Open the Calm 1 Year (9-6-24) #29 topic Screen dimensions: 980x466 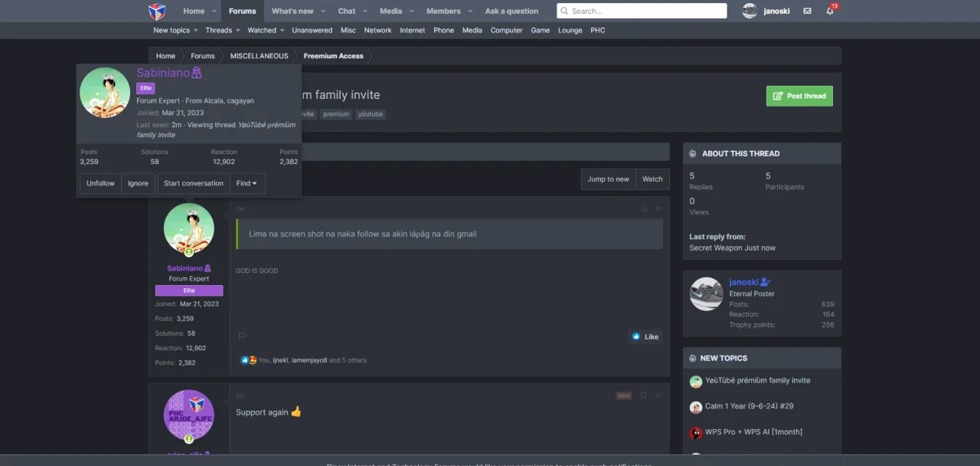pos(750,406)
